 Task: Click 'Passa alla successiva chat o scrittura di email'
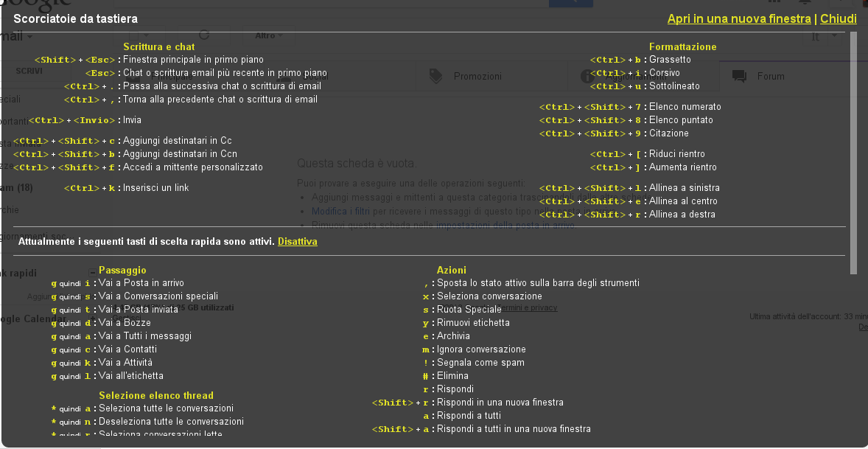point(222,86)
